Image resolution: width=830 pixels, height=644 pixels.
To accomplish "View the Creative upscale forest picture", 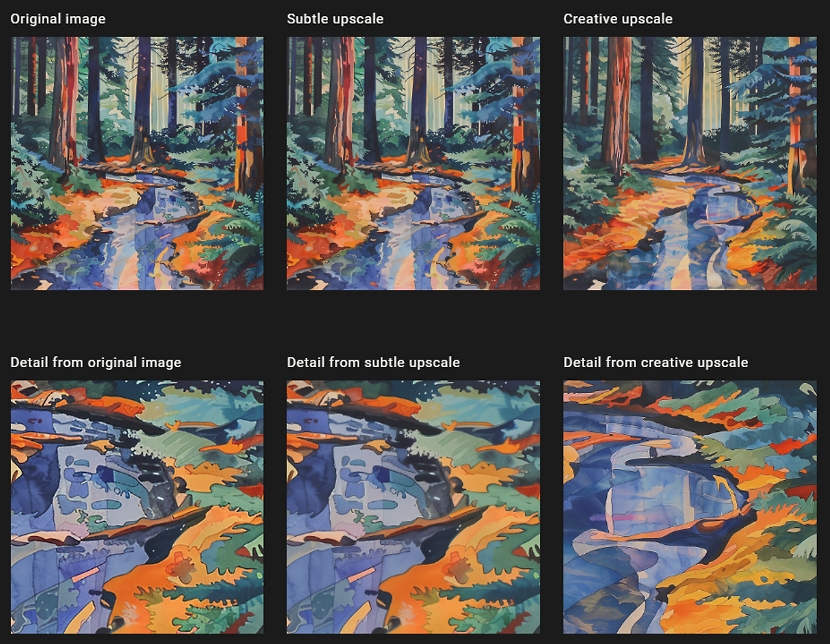I will pyautogui.click(x=690, y=163).
